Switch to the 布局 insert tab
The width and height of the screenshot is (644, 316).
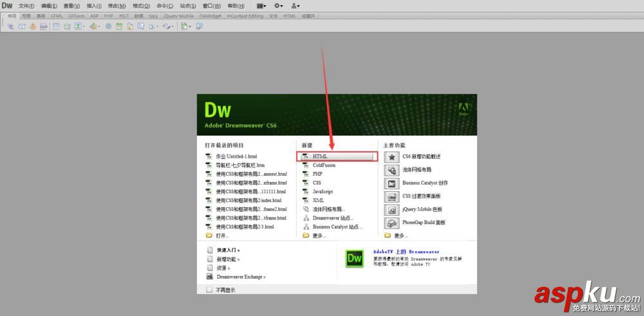tap(26, 16)
